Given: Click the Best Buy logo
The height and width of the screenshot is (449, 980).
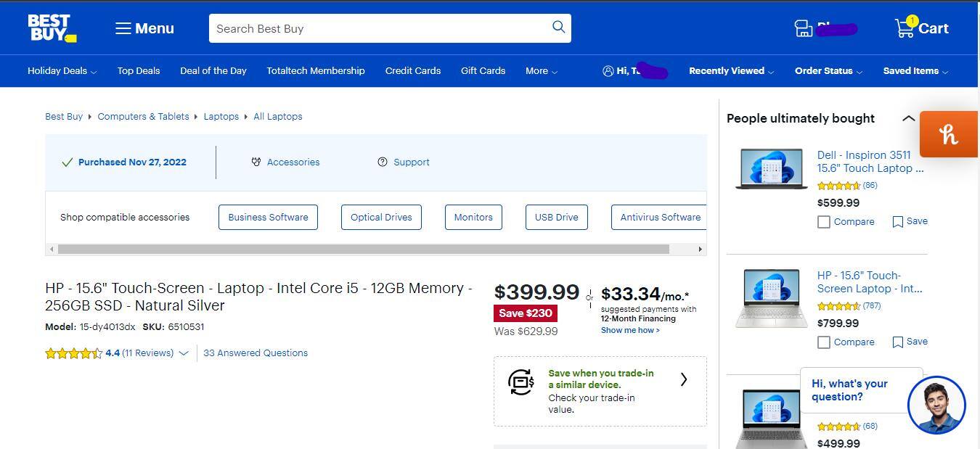Looking at the screenshot, I should point(51,28).
